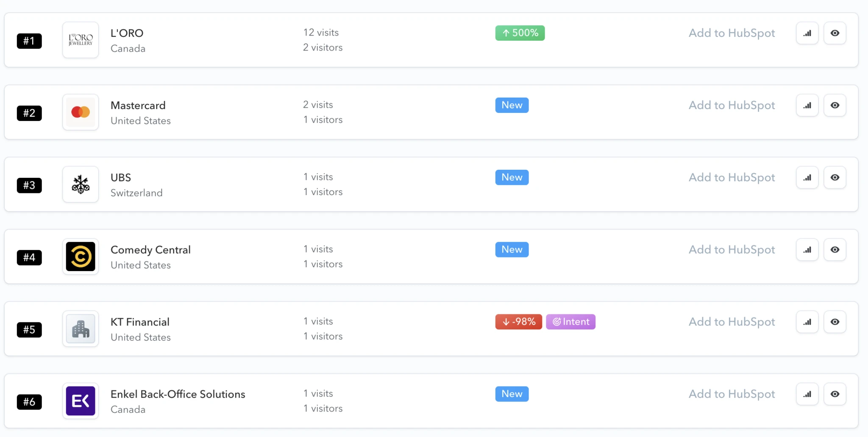This screenshot has height=437, width=868.
Task: Add Enkel Back-Office Solutions to HubSpot
Action: tap(732, 394)
